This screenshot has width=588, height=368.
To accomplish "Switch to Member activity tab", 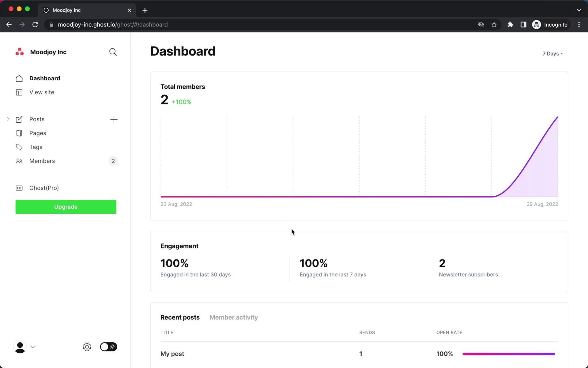I will (x=233, y=317).
